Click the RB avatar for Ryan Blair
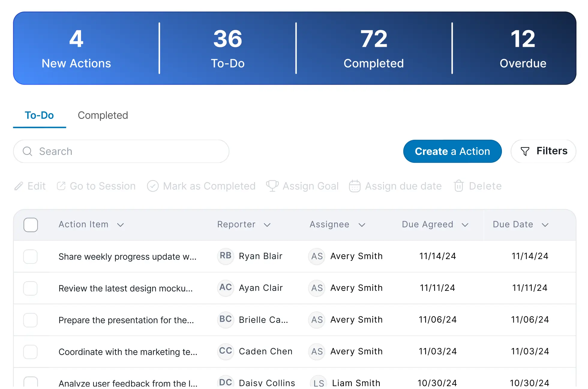The height and width of the screenshot is (389, 588). 226,256
